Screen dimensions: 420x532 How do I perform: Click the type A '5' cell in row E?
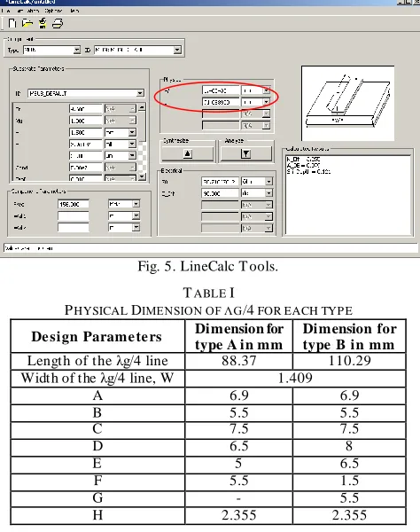pos(238,463)
